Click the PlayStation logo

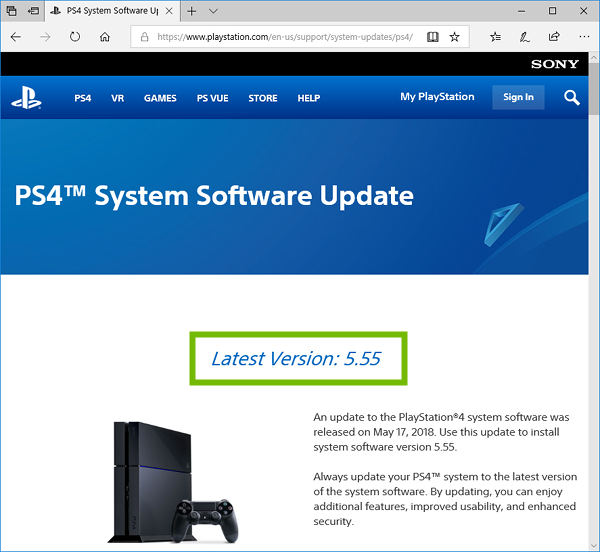pos(26,98)
